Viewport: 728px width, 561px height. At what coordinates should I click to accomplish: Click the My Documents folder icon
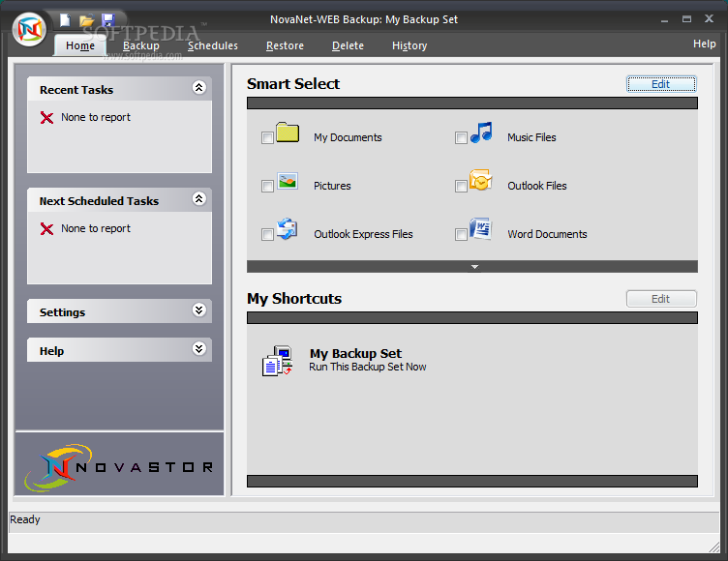click(288, 133)
